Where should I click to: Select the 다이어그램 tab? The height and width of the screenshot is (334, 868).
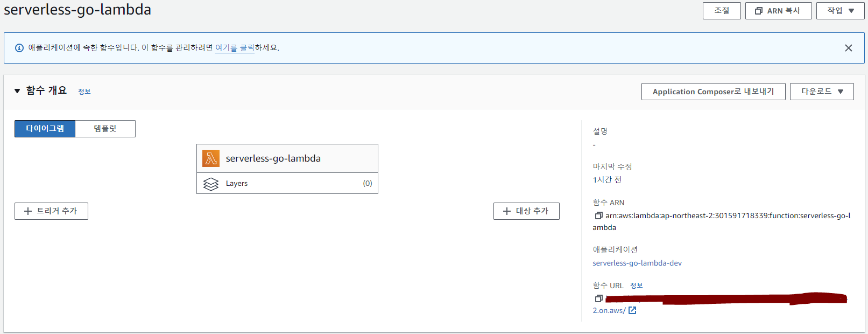[x=45, y=129]
